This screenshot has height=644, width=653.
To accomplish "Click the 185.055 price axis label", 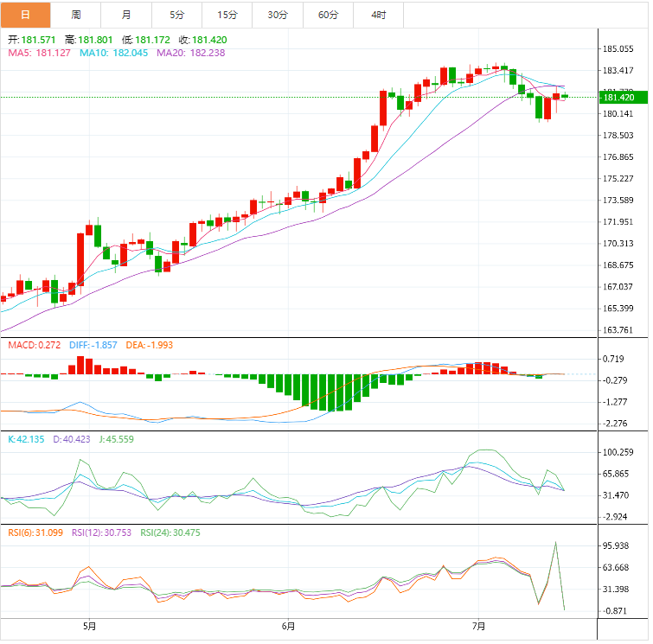I will pos(618,49).
